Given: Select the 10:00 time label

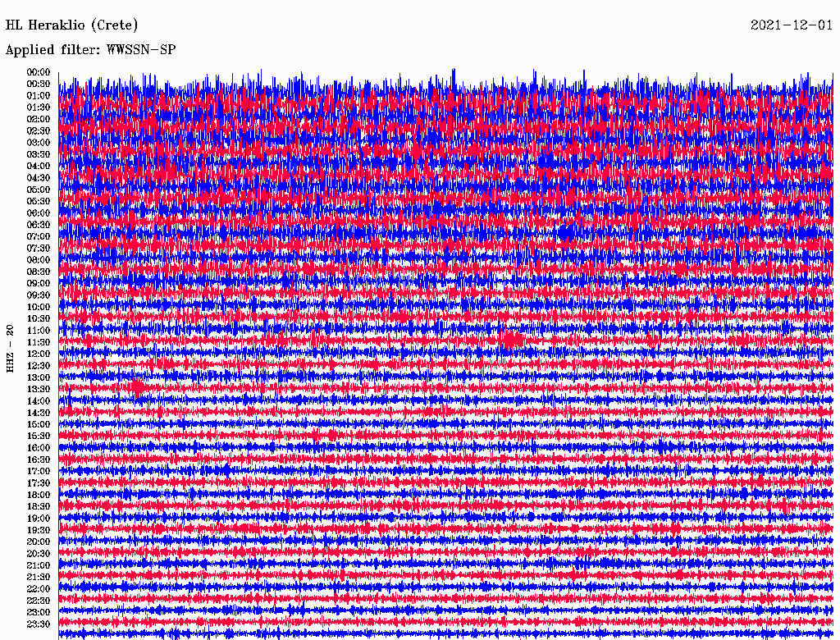Looking at the screenshot, I should [38, 307].
